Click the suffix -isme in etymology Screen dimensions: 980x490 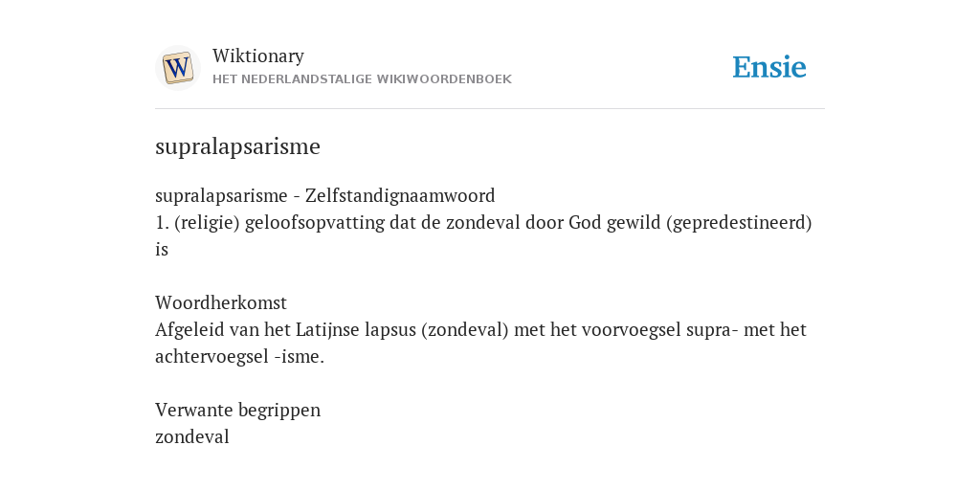point(300,357)
